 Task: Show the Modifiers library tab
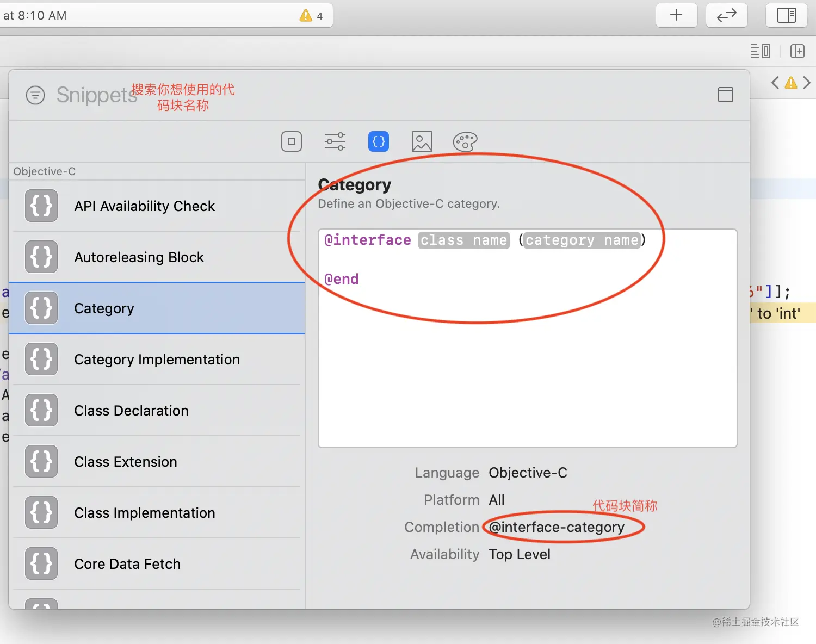(x=335, y=141)
